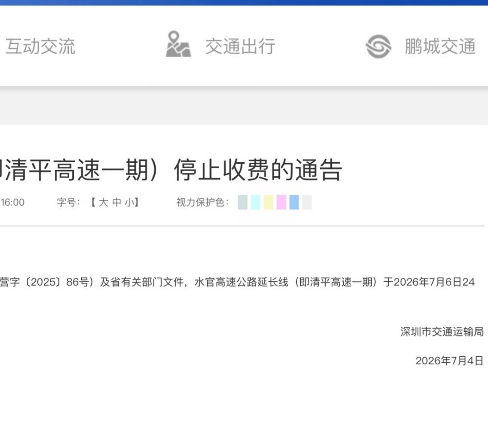Click the body text mentioning 水官高速公路延长线

point(237,282)
